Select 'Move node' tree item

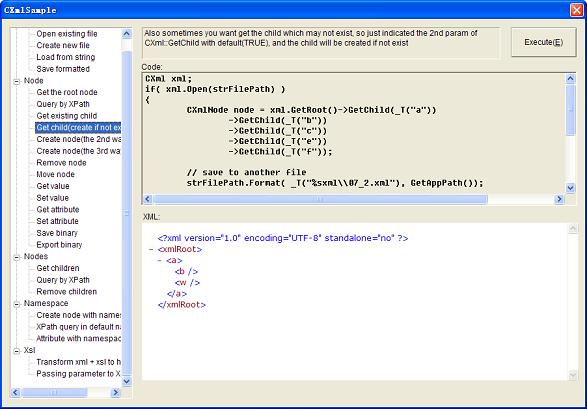(x=55, y=174)
